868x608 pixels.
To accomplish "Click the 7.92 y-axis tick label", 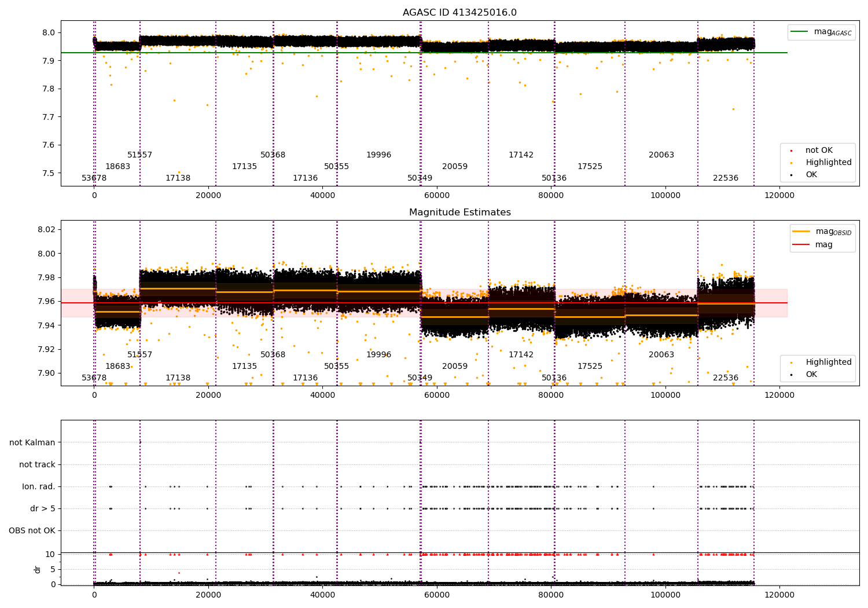I will click(x=46, y=349).
